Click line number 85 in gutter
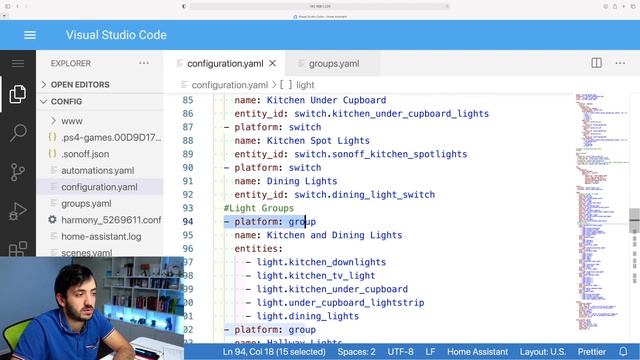The width and height of the screenshot is (640, 360). (x=188, y=100)
